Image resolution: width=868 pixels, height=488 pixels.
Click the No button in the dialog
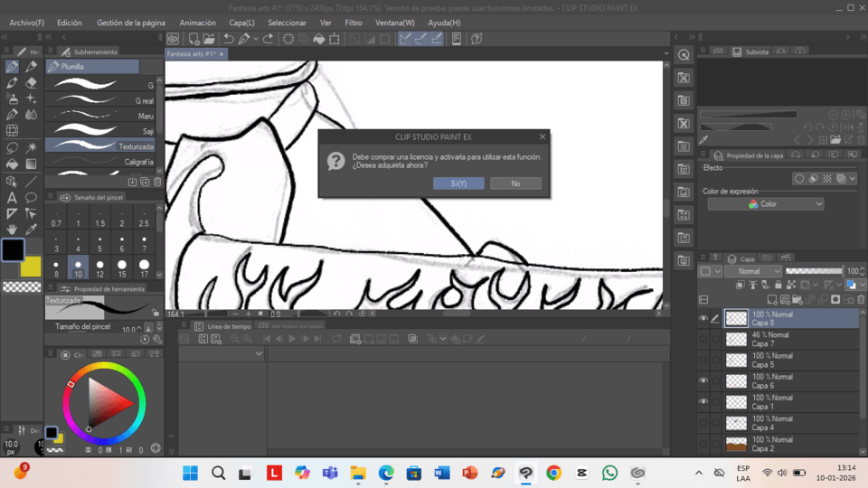click(515, 183)
